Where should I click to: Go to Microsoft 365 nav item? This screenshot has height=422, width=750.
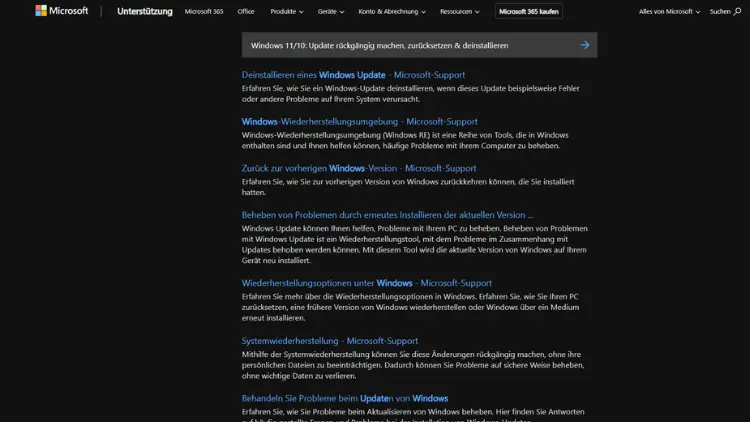point(204,11)
